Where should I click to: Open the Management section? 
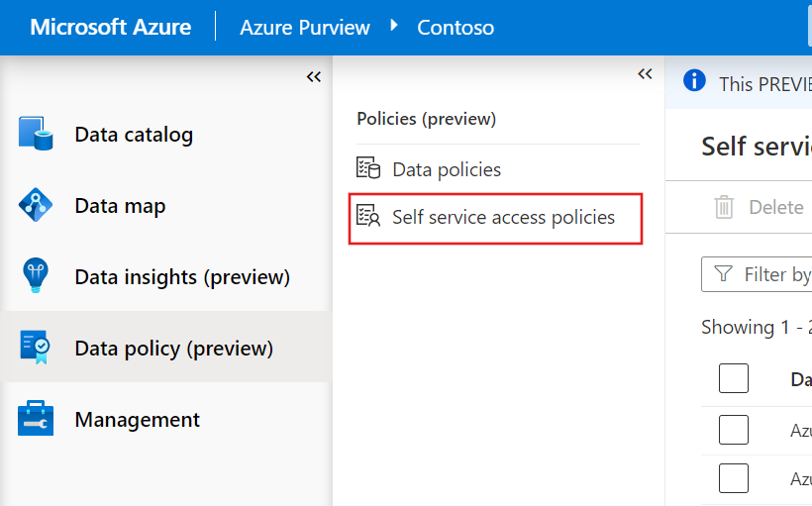(137, 420)
